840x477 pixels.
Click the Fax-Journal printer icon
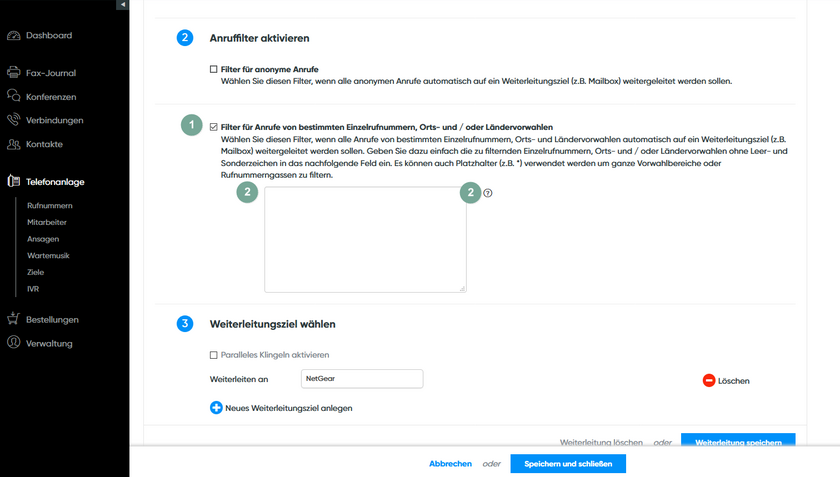[14, 73]
